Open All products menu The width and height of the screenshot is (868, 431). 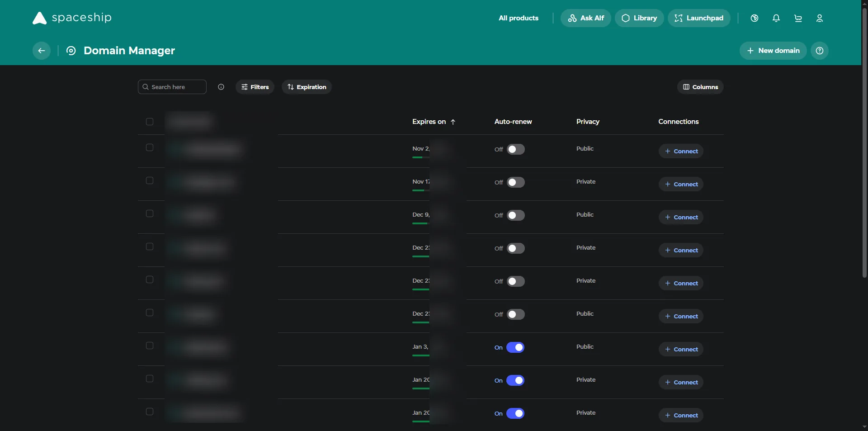point(519,18)
